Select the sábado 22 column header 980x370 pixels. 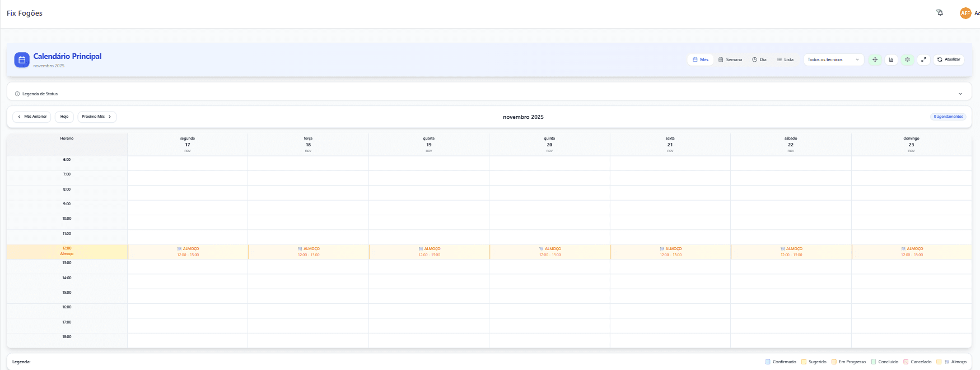point(791,145)
